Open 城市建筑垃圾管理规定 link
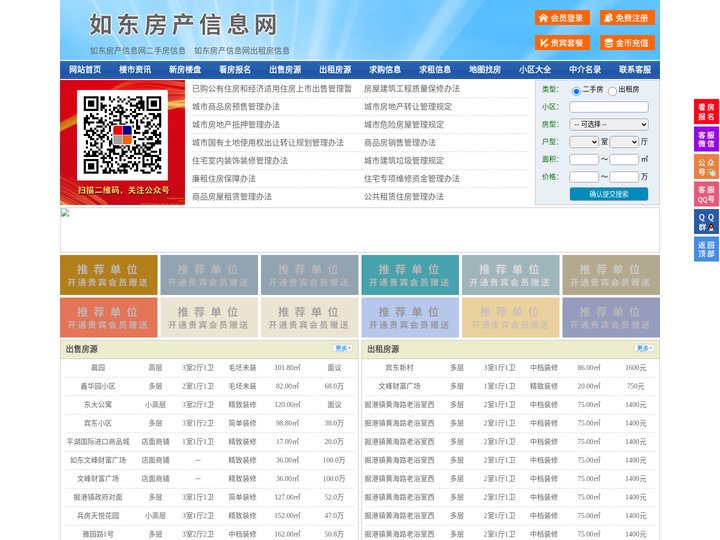Screen dimensions: 720x540 tap(404, 161)
